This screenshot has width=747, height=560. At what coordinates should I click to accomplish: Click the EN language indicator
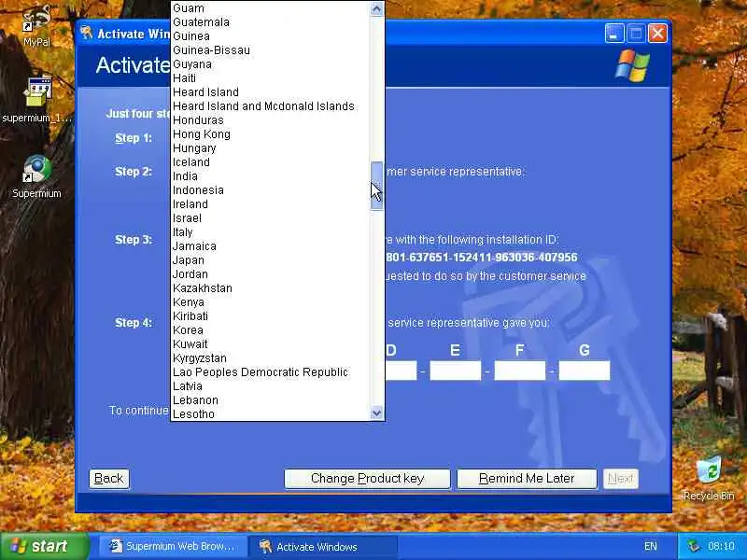[x=650, y=546]
